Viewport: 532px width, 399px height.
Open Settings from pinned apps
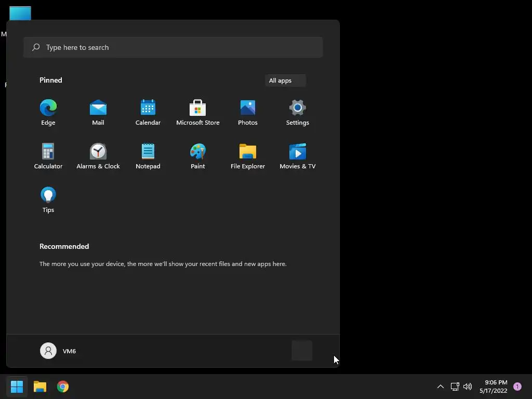click(298, 113)
